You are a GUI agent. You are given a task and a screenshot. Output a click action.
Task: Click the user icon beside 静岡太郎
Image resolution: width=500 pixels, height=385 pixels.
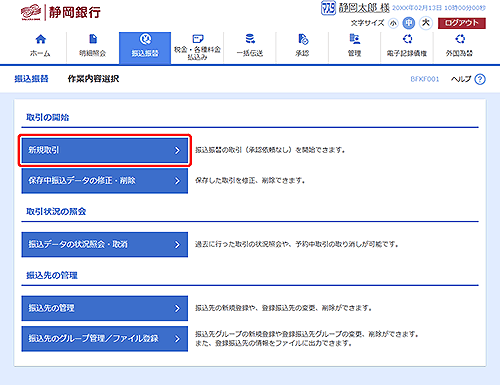[x=328, y=8]
